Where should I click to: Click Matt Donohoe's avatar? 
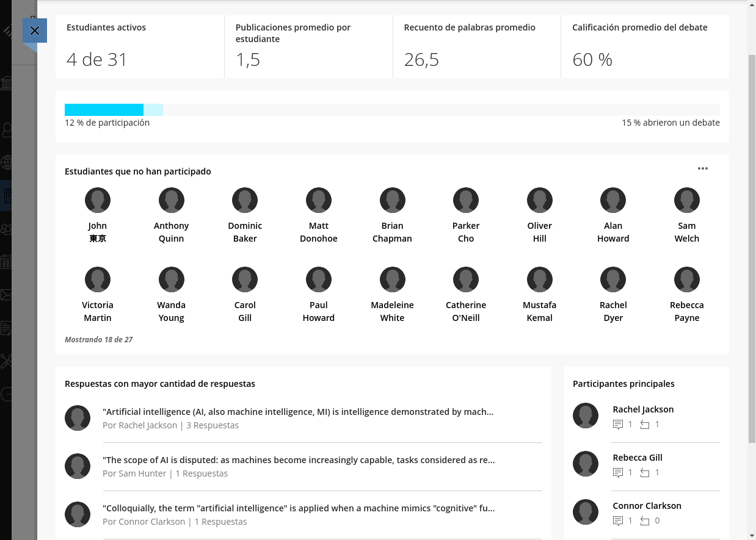pos(319,200)
